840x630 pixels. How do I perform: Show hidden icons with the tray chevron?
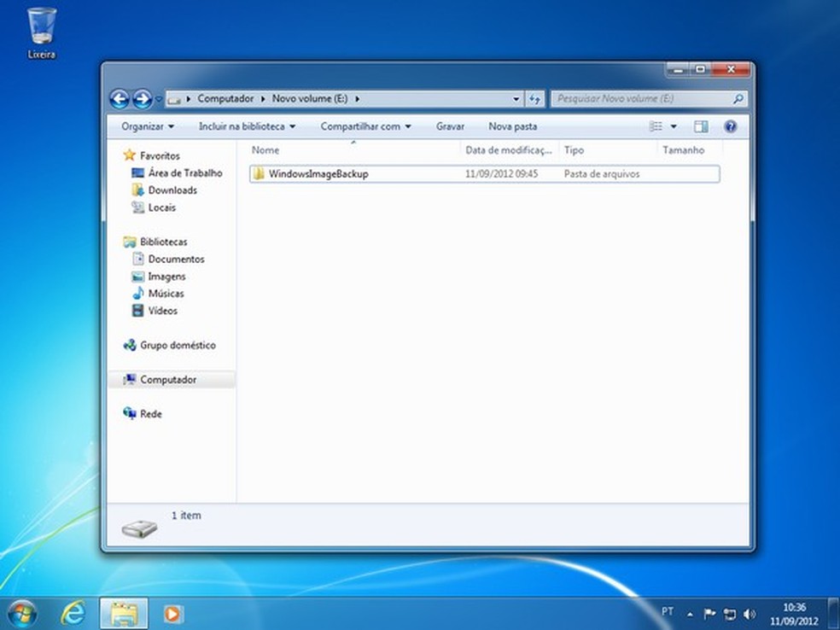(x=690, y=613)
